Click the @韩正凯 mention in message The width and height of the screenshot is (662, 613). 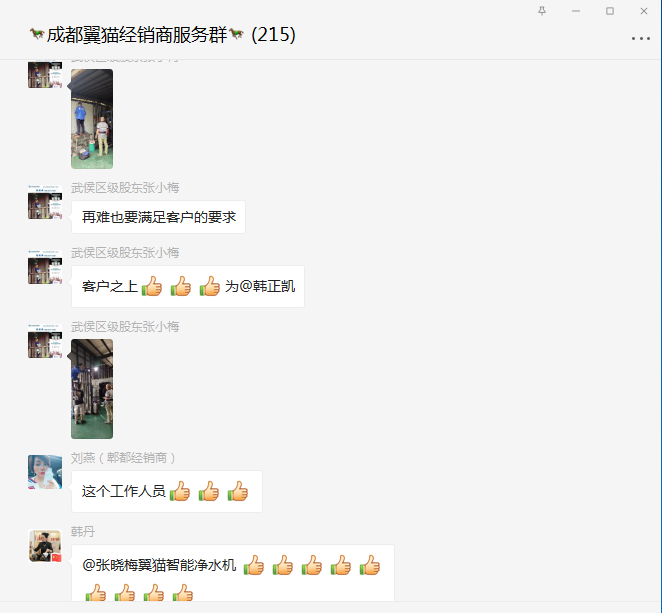coord(267,286)
